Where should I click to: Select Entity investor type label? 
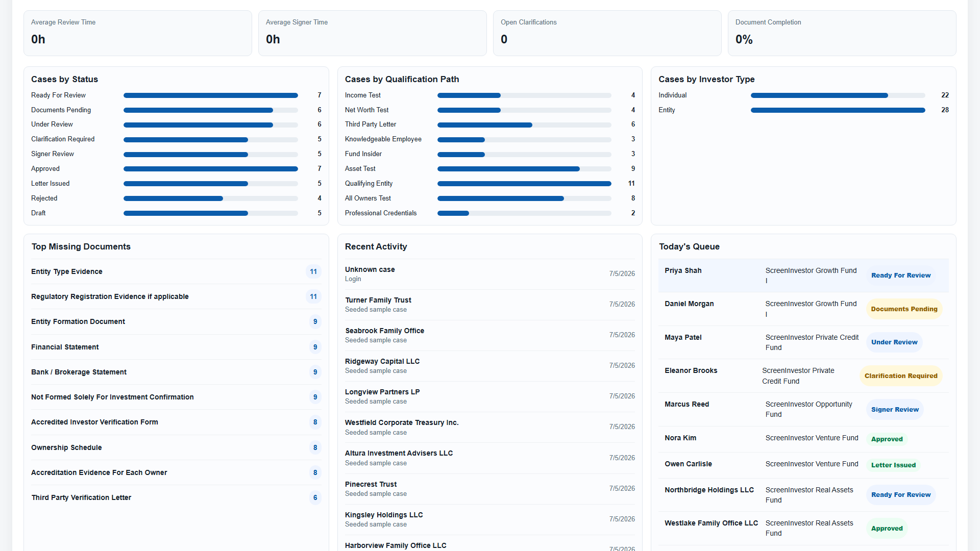point(667,110)
